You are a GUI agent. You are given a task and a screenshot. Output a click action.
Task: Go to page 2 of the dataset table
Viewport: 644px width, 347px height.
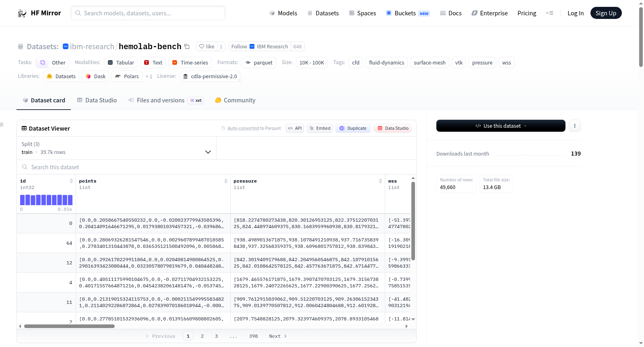point(202,336)
